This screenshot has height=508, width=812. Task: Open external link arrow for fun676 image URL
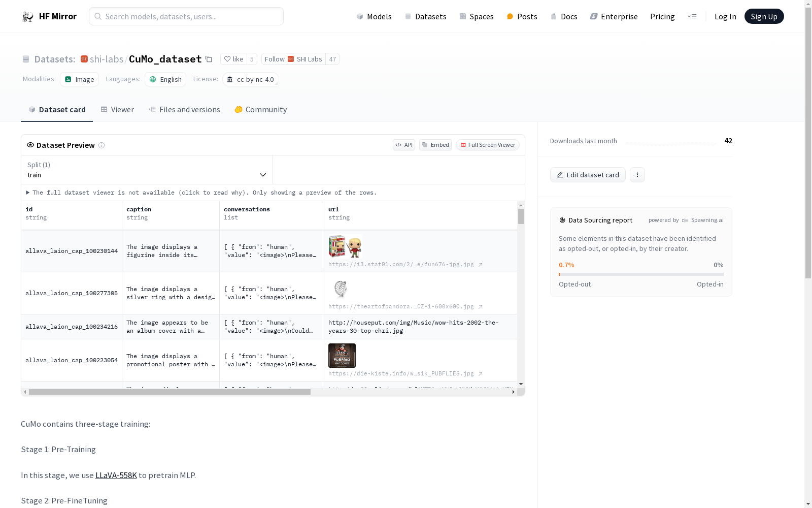480,265
